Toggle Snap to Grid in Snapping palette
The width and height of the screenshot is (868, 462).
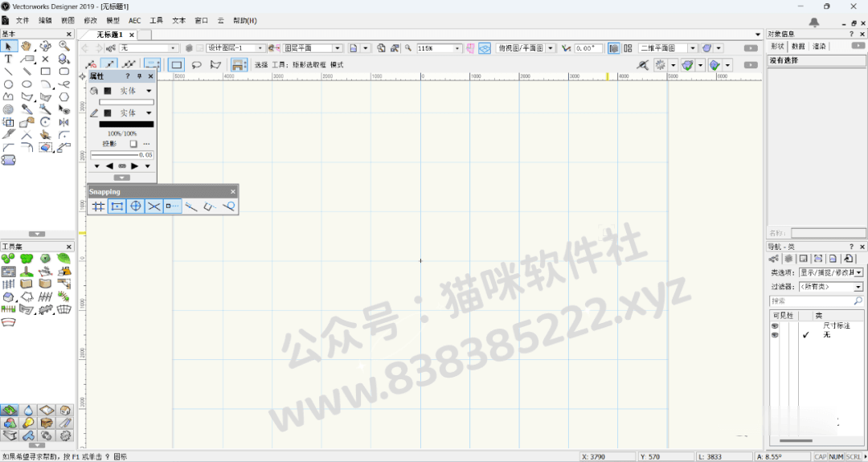(x=99, y=206)
